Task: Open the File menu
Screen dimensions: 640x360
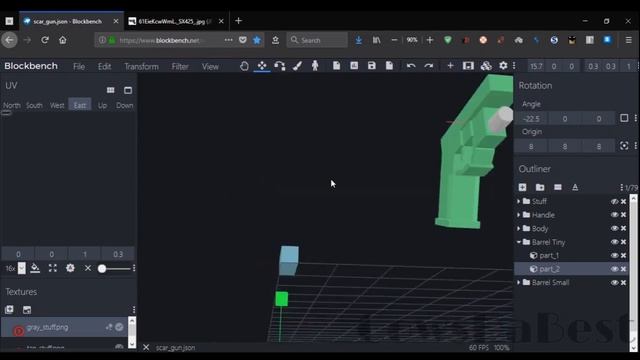Action: click(79, 67)
